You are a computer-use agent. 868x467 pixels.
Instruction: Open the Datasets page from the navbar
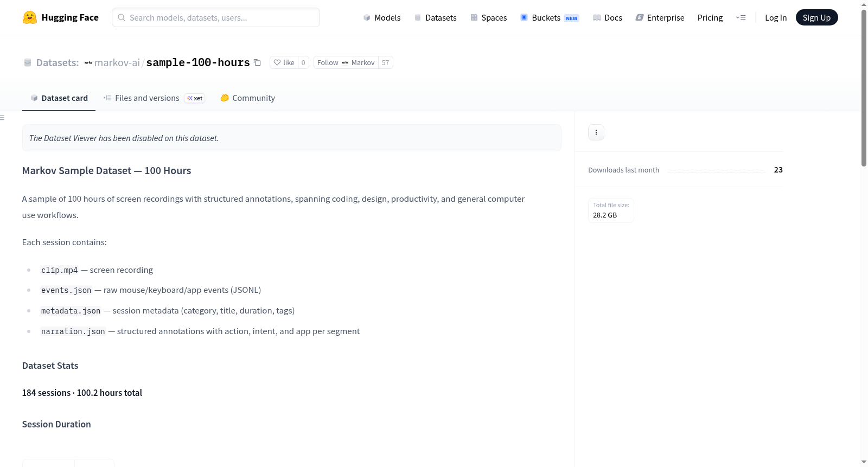coord(436,17)
